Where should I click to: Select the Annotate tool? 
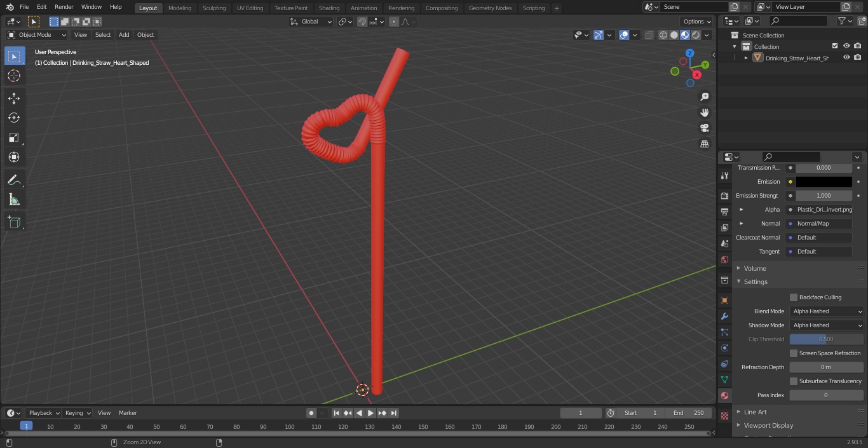pyautogui.click(x=14, y=180)
